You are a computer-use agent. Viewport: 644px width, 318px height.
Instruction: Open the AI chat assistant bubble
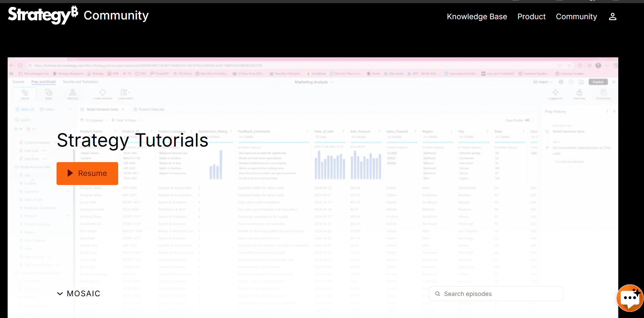630,298
